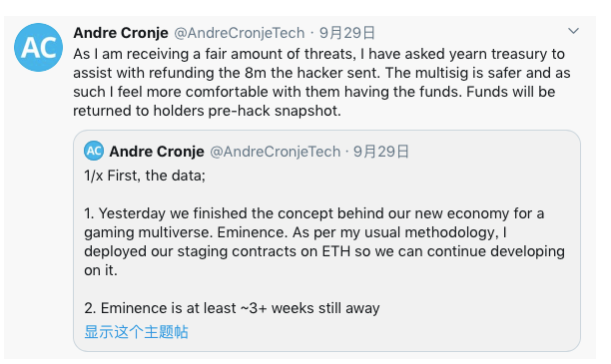Click the 9月29日 date of main tweet
Screen dimensions: 611x364
pos(347,33)
